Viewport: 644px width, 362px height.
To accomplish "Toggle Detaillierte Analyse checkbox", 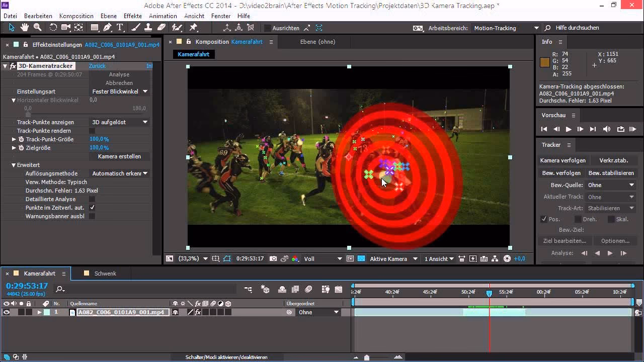I will tap(92, 199).
